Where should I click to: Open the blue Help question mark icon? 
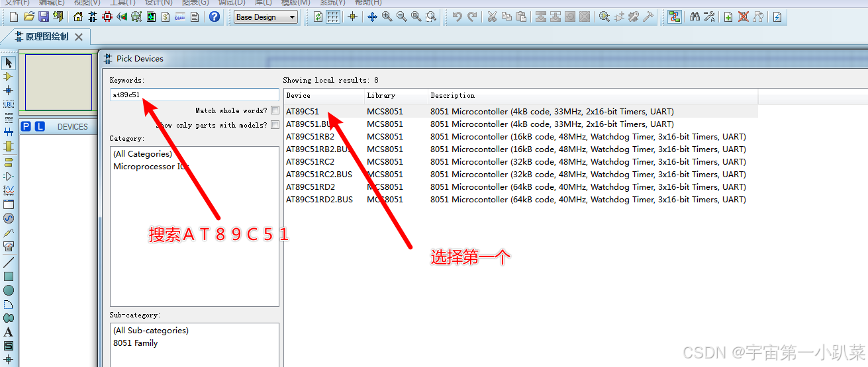[x=215, y=17]
